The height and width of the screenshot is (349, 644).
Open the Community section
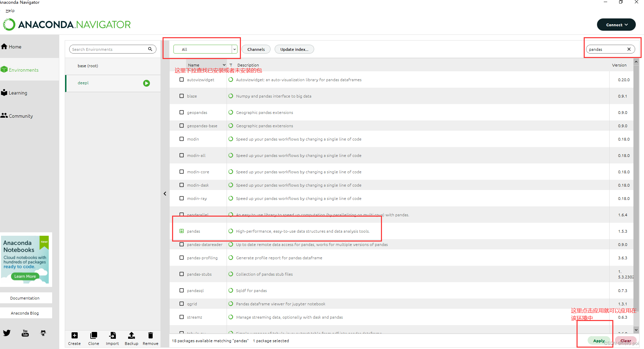click(x=17, y=116)
